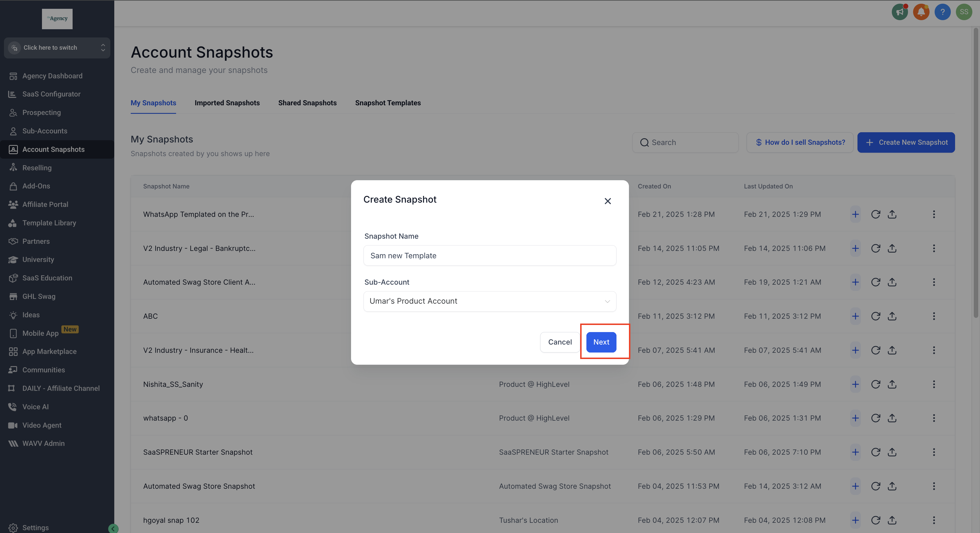Open the notifications bell icon
Screen dimensions: 980x533
[921, 12]
